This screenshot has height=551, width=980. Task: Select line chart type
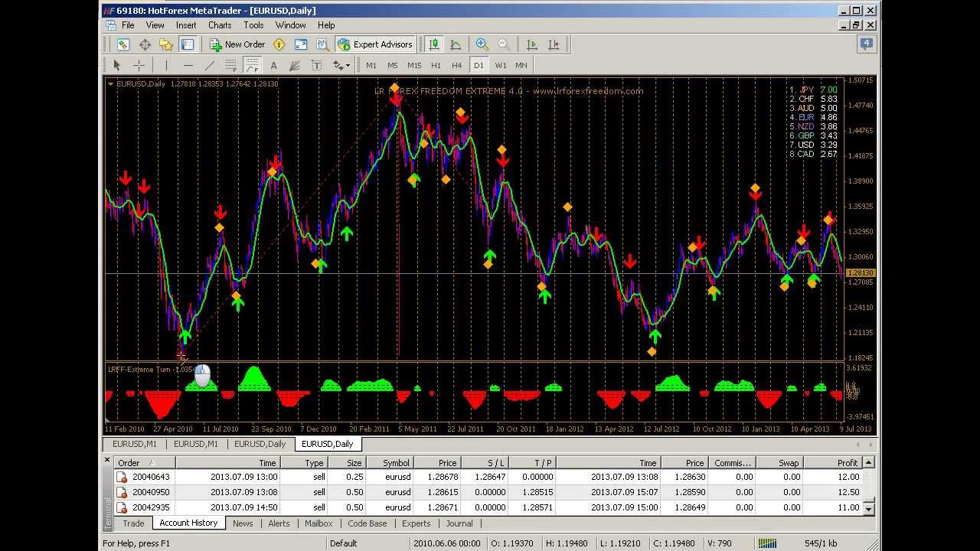pos(456,44)
